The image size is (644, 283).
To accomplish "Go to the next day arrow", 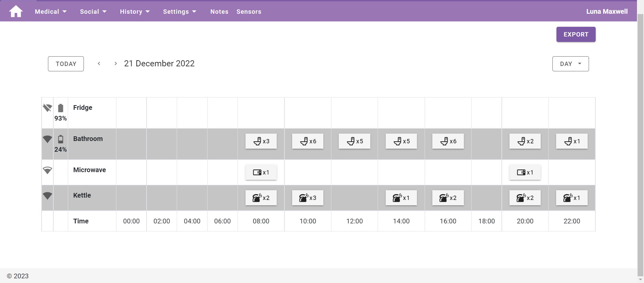I will [x=116, y=64].
